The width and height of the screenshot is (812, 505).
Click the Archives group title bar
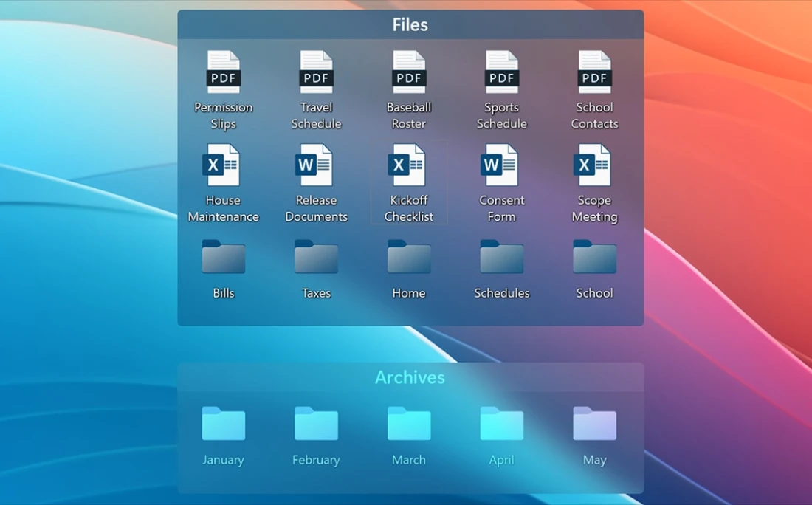pos(410,377)
